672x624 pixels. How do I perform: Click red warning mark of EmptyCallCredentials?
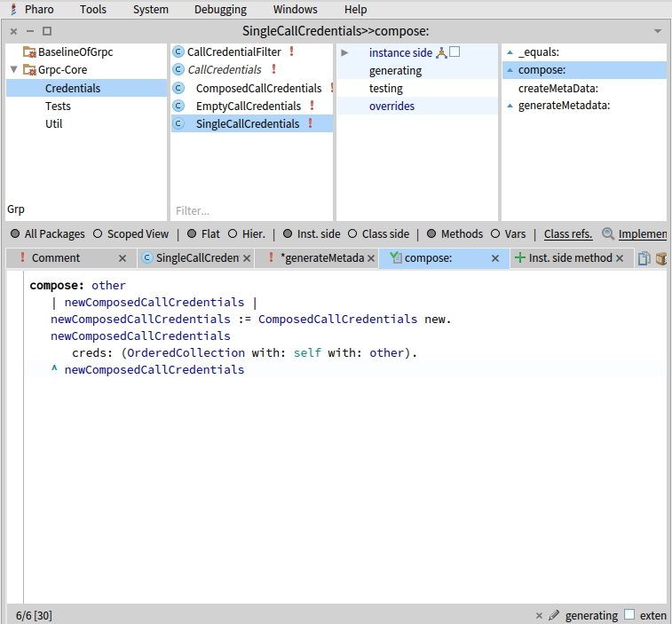(x=312, y=106)
